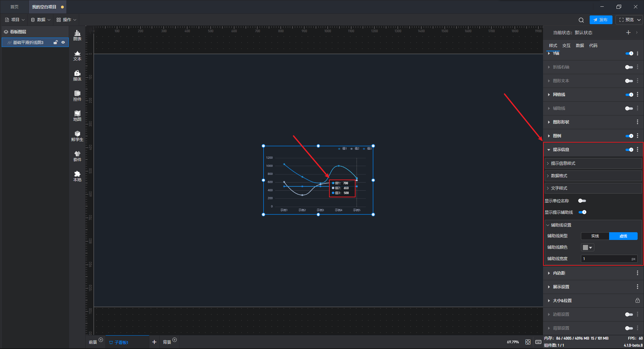The width and height of the screenshot is (644, 349).
Task: Open the 本地 local component library
Action: (x=77, y=176)
